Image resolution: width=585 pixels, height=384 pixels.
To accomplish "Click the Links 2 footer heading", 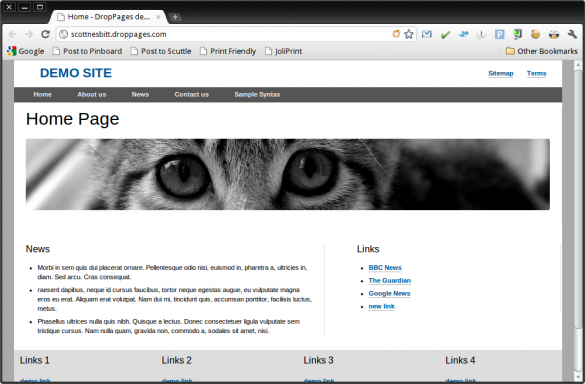I will [x=176, y=360].
